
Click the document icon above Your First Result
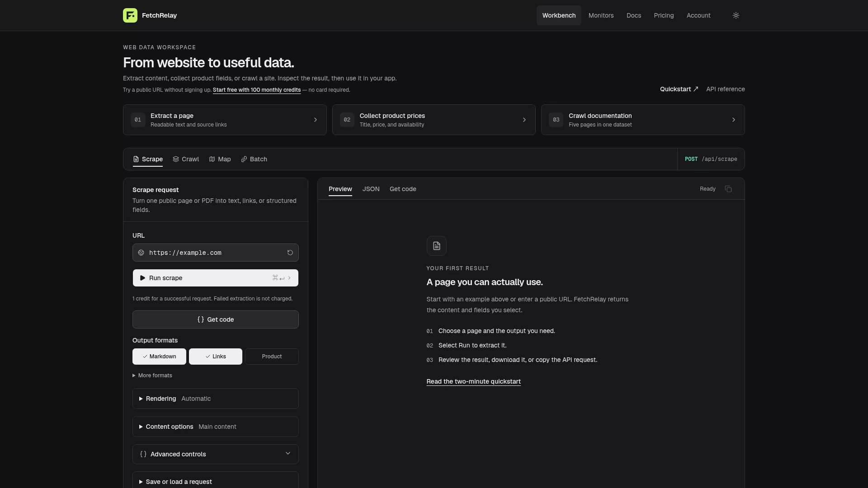point(437,246)
